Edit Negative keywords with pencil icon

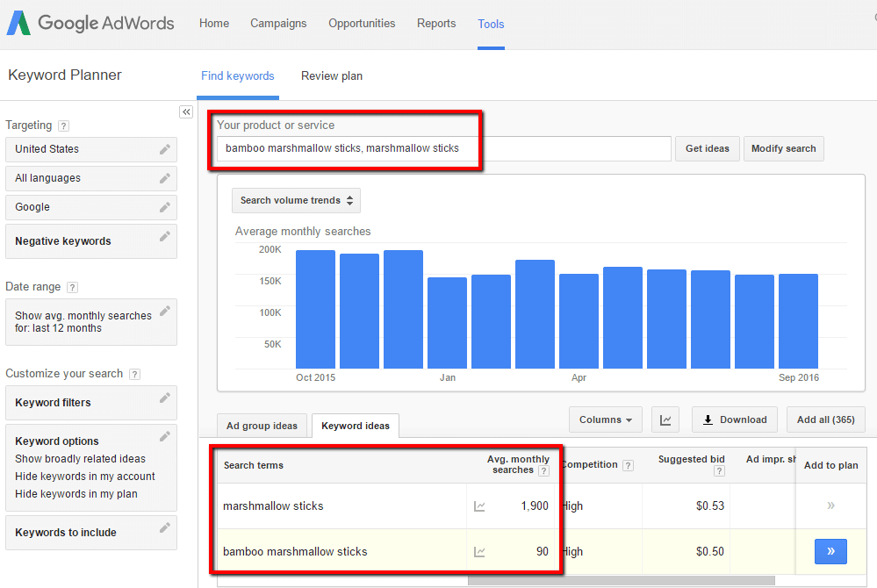pos(164,236)
